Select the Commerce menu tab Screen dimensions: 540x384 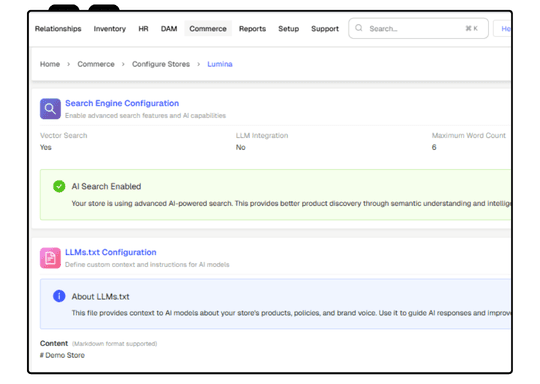208,29
